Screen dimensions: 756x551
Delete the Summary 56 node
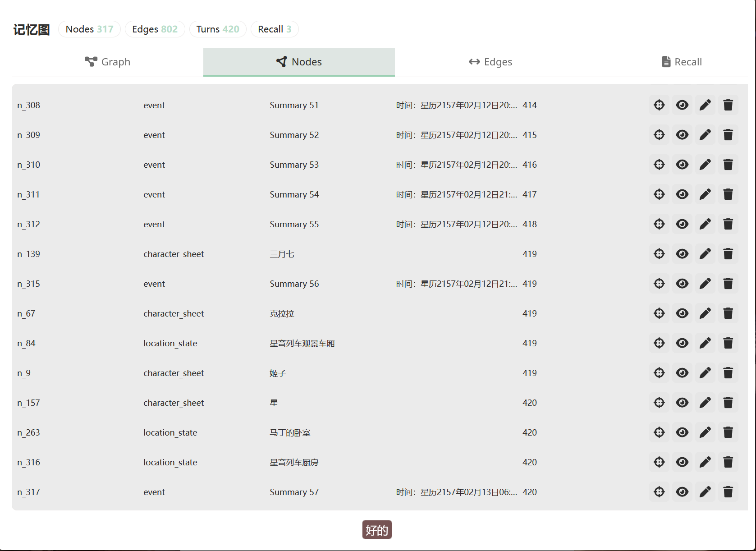pos(728,284)
